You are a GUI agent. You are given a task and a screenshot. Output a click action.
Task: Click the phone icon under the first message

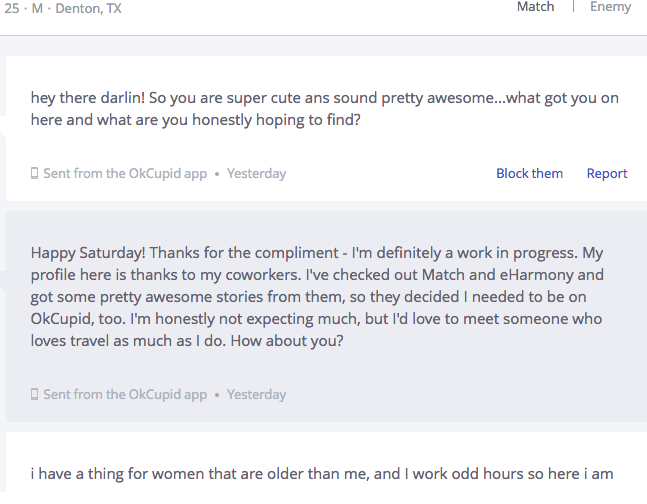pos(35,174)
